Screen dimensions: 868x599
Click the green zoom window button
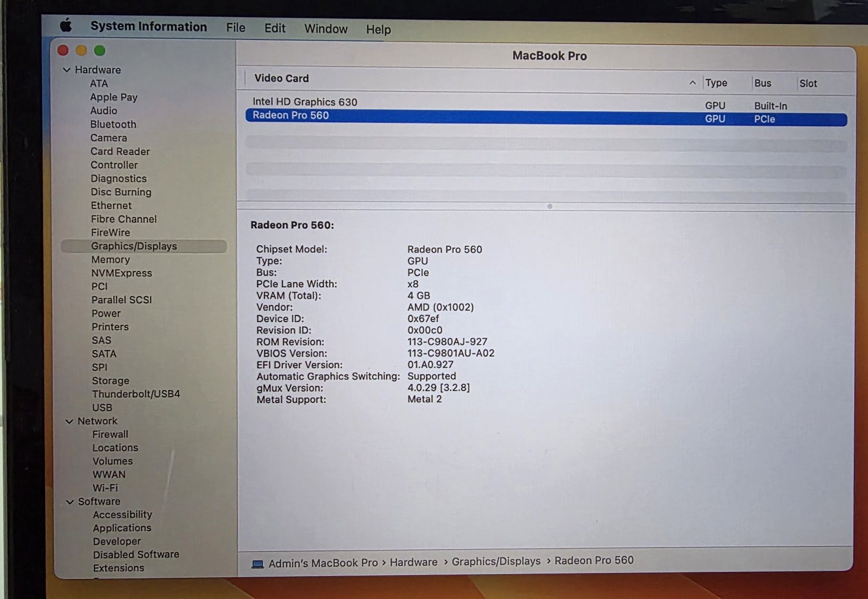pyautogui.click(x=99, y=51)
